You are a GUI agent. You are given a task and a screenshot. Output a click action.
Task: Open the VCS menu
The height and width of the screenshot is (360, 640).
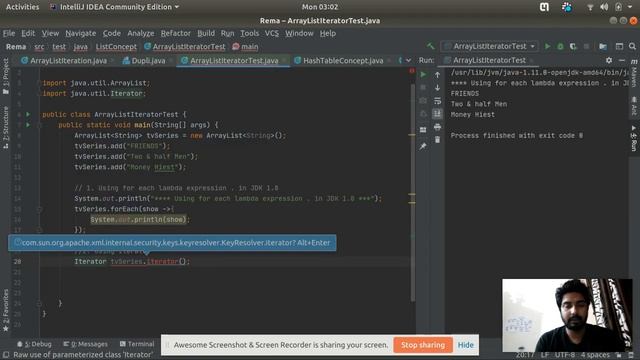(271, 33)
